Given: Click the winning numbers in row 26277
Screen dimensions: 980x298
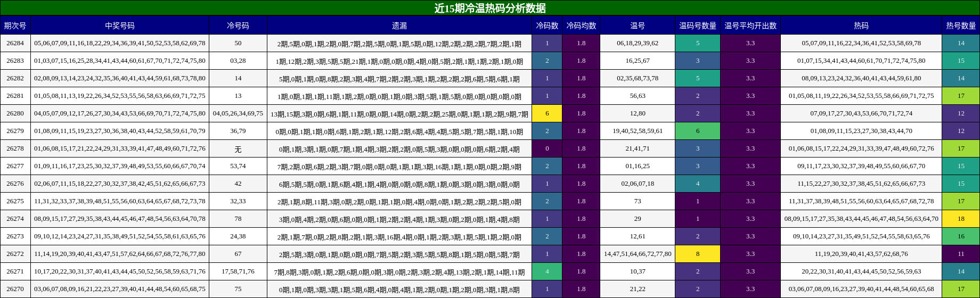Looking at the screenshot, I should pyautogui.click(x=120, y=166).
